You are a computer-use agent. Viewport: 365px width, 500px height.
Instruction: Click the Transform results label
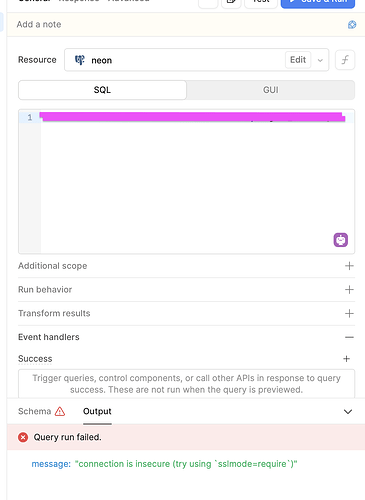tap(54, 313)
